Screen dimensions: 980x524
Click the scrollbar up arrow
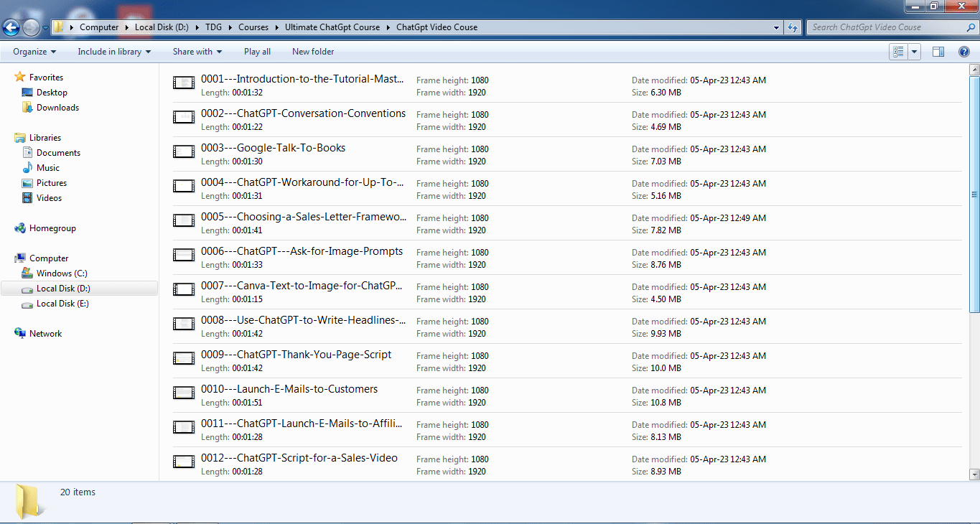974,70
